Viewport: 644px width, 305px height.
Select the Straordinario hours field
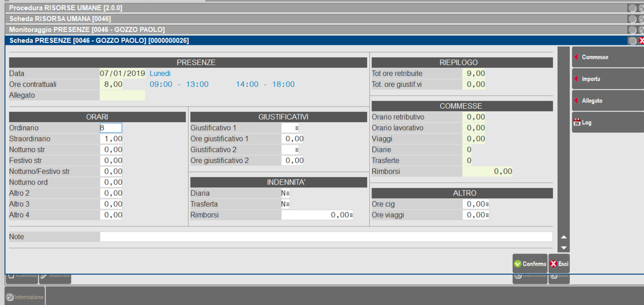click(x=111, y=139)
